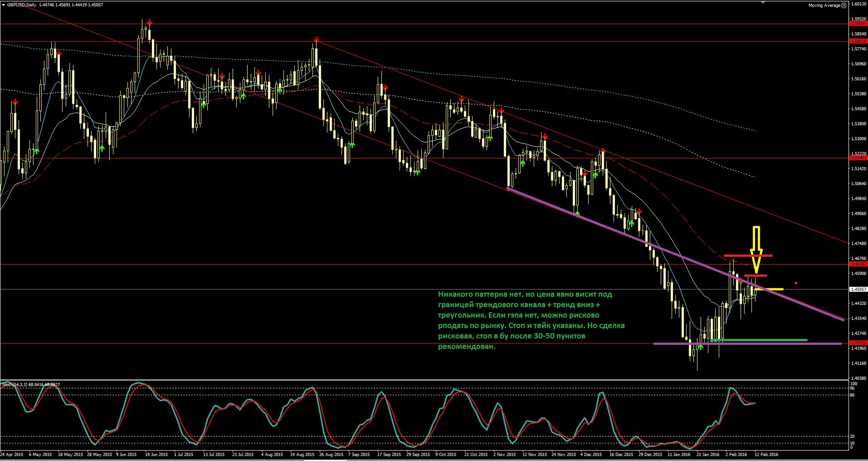Viewport: 868px width, 461px height.
Task: Select the green take-profit horizontal line
Action: (759, 340)
